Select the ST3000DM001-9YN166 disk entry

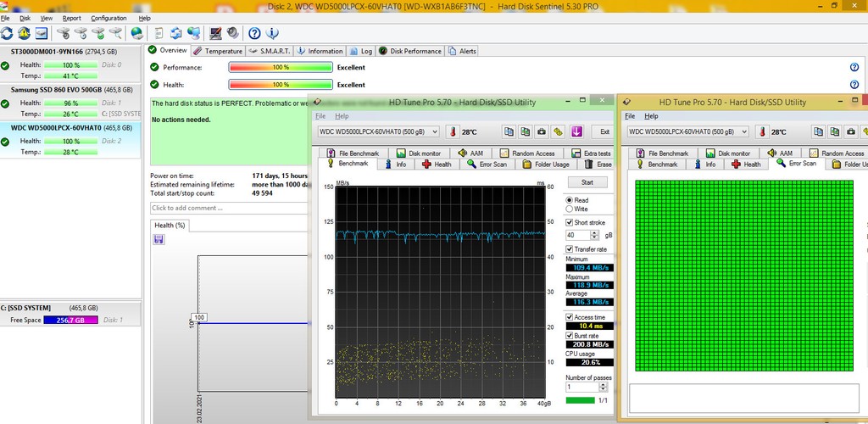[x=70, y=64]
